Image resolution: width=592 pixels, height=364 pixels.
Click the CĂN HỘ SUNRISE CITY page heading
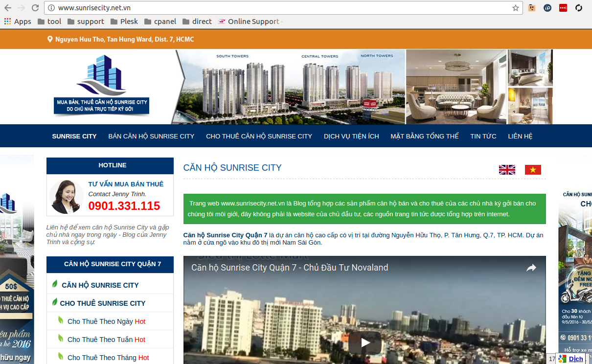(x=232, y=168)
